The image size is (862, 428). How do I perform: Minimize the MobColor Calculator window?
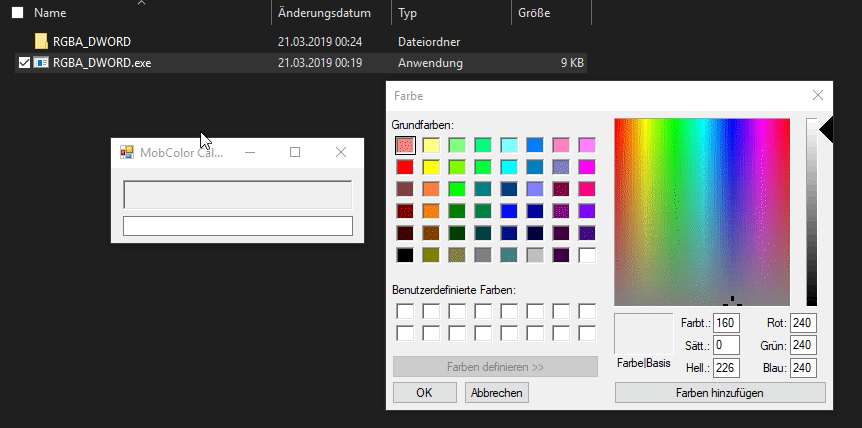point(250,152)
